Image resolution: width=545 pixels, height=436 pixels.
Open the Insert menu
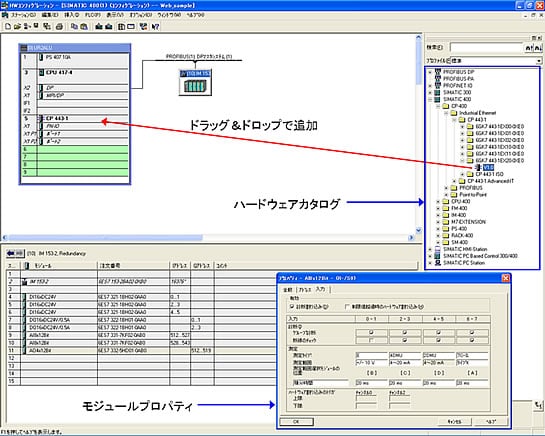pyautogui.click(x=72, y=15)
